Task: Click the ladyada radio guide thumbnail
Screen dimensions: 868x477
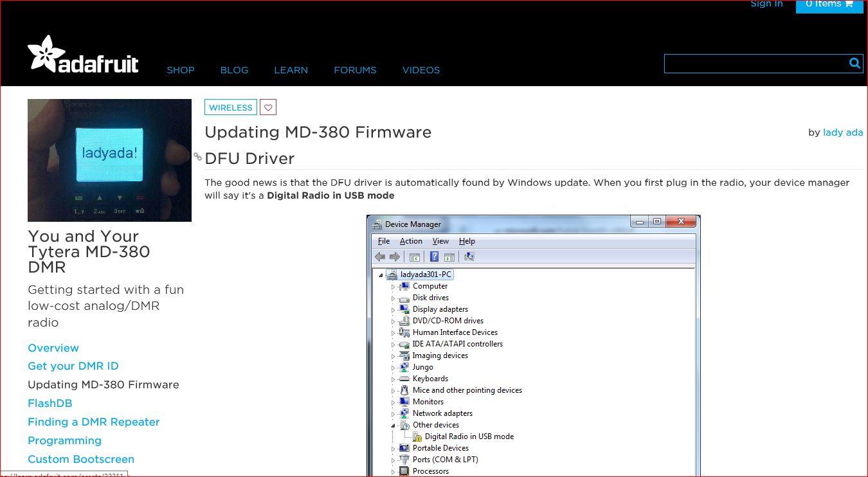Action: click(109, 160)
